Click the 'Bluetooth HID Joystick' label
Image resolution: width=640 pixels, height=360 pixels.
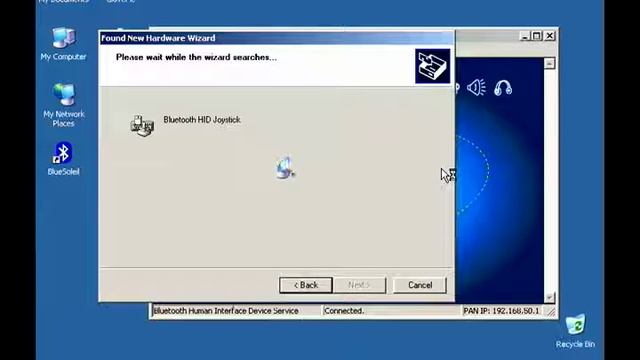[x=202, y=120]
